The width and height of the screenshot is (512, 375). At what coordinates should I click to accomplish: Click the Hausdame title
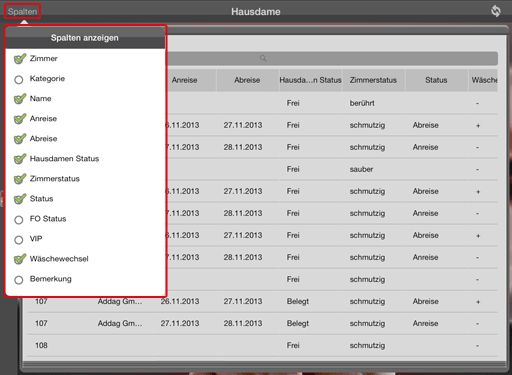pyautogui.click(x=256, y=12)
